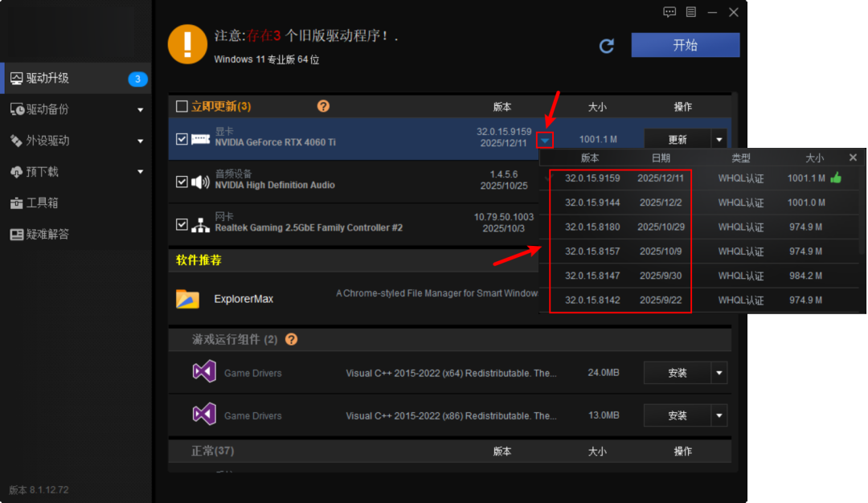
Task: Expand the 预下载 sidebar arrow
Action: (140, 172)
